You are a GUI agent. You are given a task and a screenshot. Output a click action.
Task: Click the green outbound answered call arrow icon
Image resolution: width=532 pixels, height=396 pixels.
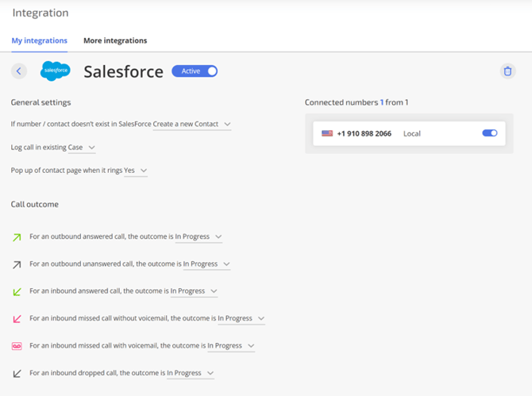click(17, 237)
